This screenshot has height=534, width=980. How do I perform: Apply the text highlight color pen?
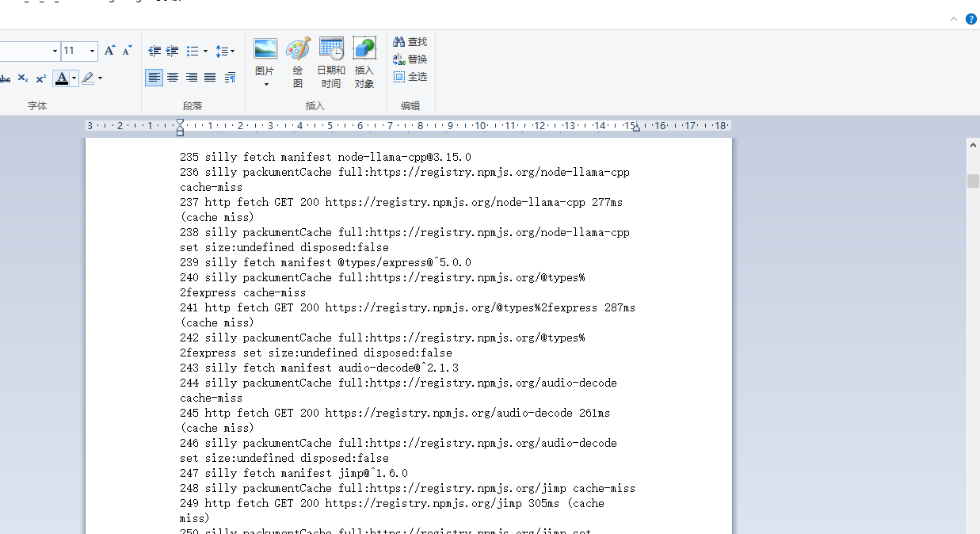[88, 78]
